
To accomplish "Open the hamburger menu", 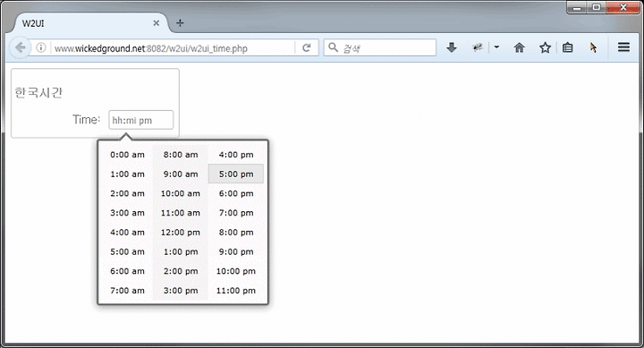I will pyautogui.click(x=623, y=47).
